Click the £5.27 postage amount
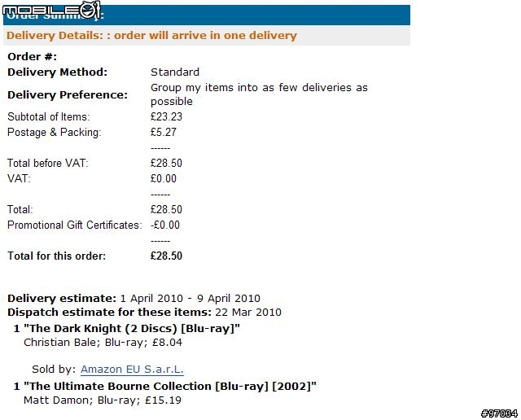This screenshot has width=521, height=420. 164,132
